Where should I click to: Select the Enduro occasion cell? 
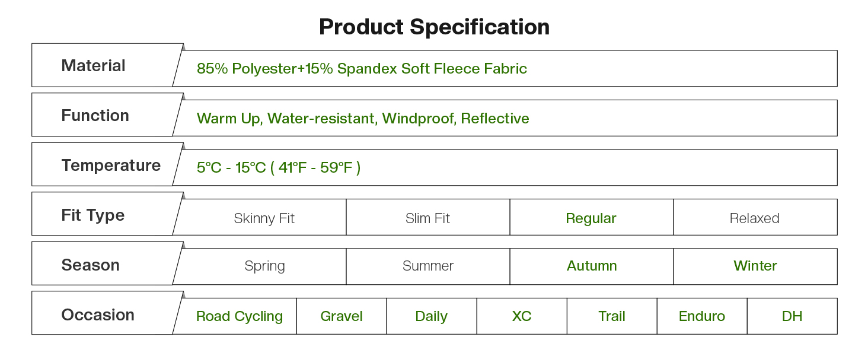701,316
